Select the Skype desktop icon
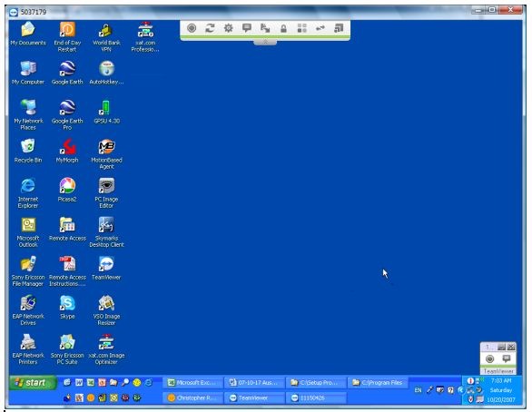 pyautogui.click(x=67, y=308)
